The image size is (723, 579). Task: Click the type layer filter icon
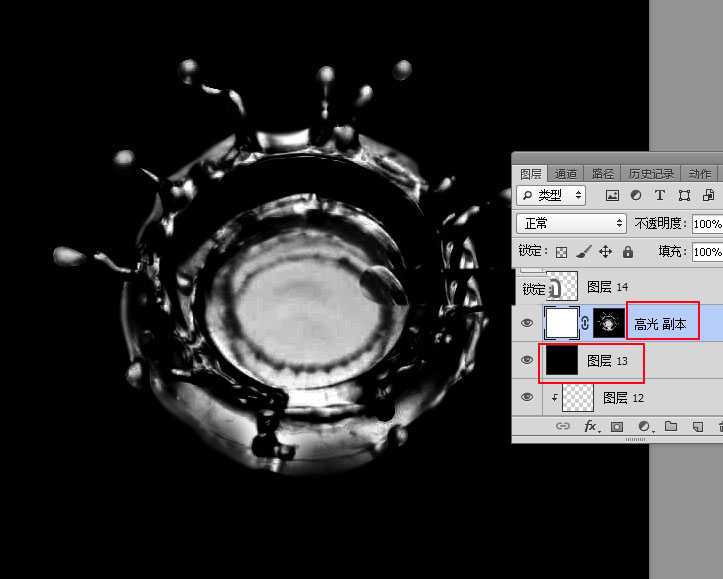coord(660,196)
